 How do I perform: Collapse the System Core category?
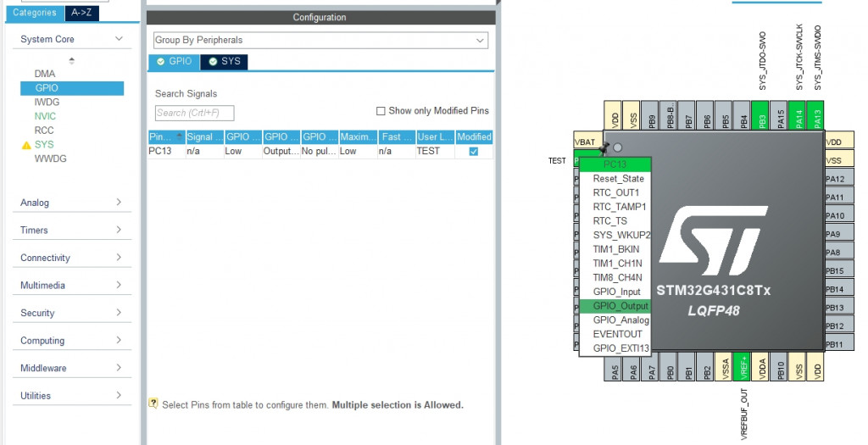point(119,39)
